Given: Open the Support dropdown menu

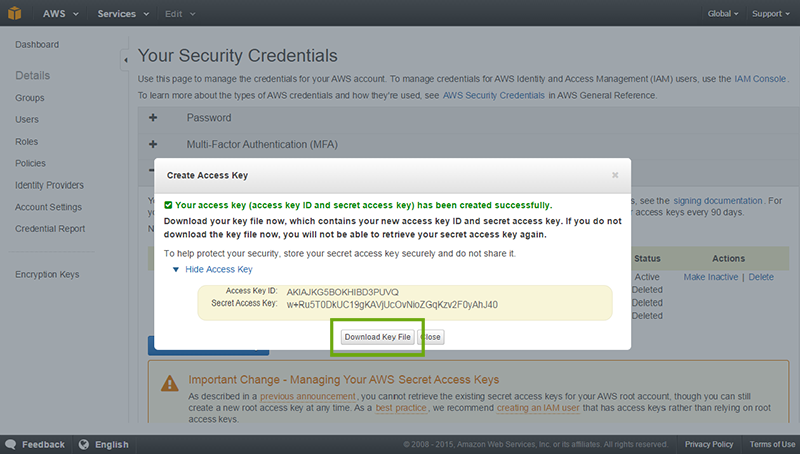Looking at the screenshot, I should tap(768, 14).
